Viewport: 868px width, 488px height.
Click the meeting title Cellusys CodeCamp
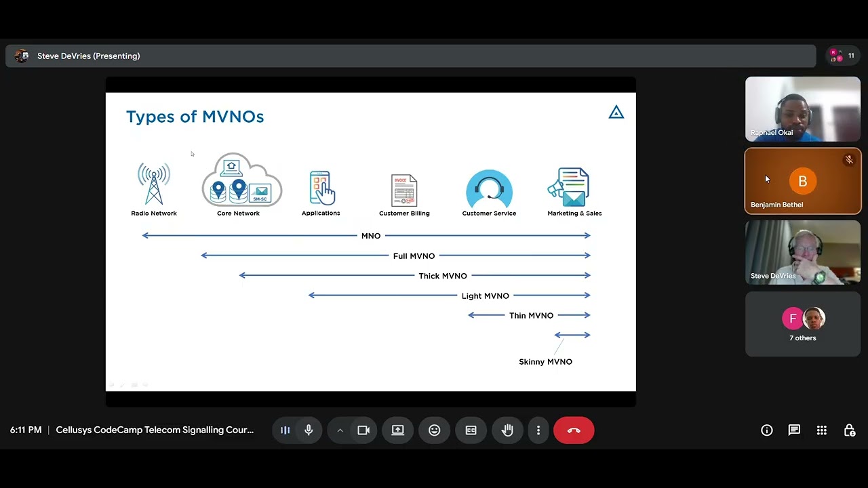point(155,430)
